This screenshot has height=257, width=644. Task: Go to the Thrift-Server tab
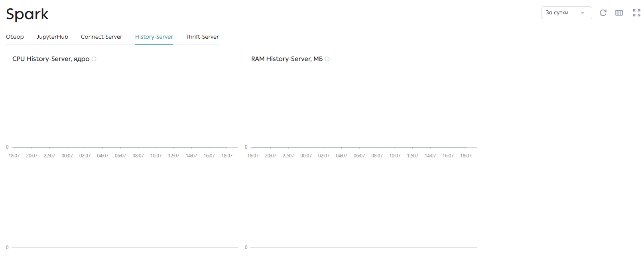tap(202, 37)
